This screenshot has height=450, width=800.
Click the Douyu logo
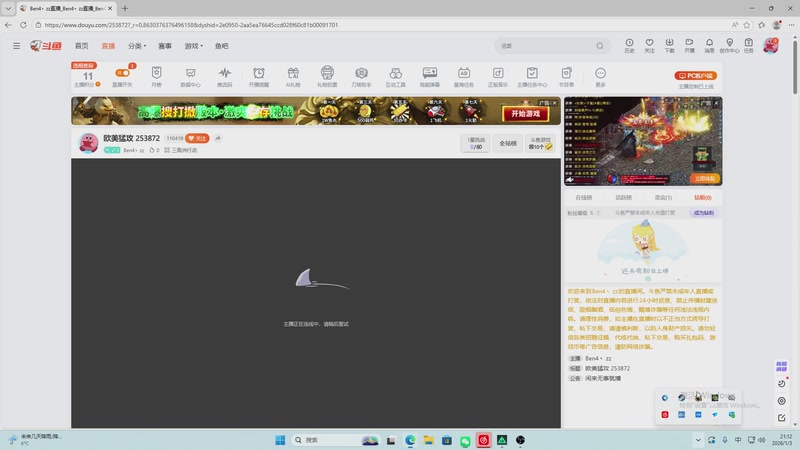coord(46,46)
